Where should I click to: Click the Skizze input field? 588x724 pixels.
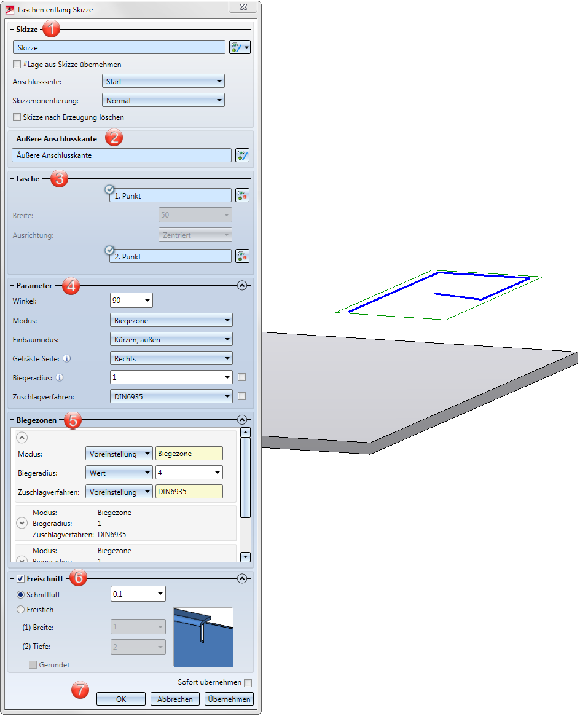pos(119,47)
